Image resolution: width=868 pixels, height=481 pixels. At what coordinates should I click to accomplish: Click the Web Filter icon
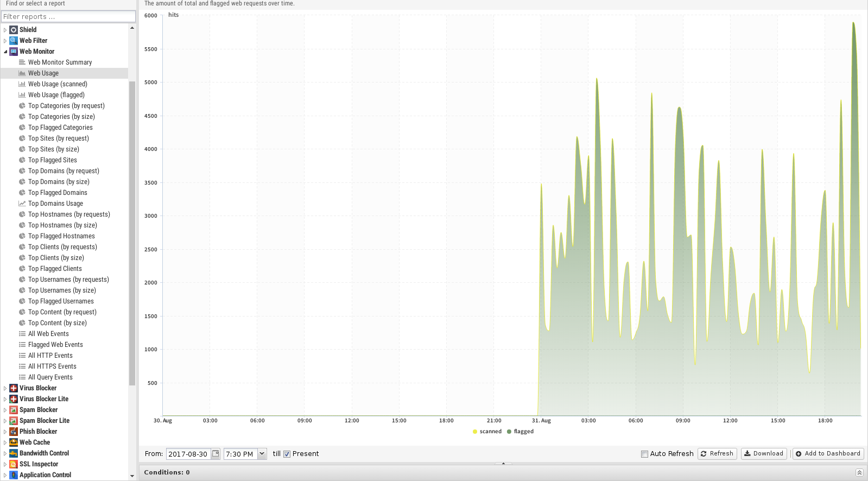pos(14,41)
